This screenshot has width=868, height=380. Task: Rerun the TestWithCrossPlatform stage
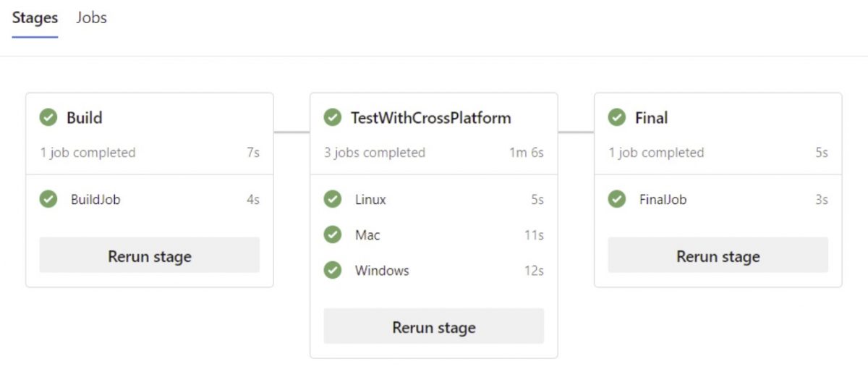(x=434, y=326)
